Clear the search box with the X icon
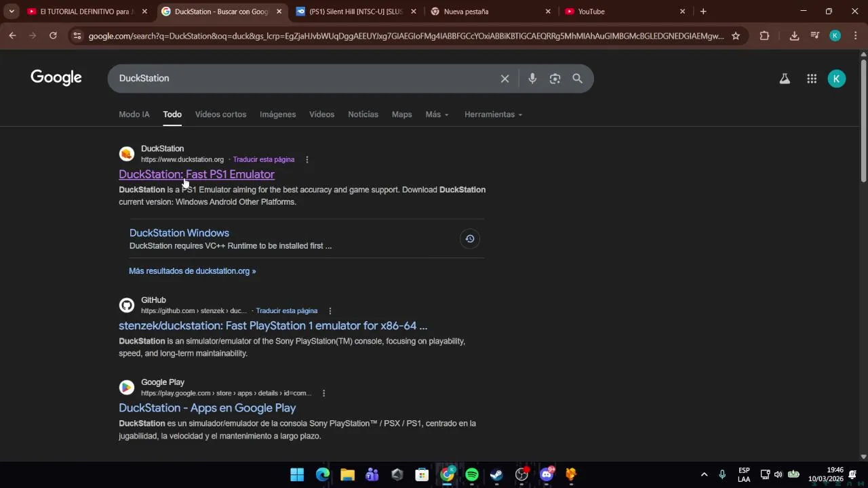868x488 pixels. 505,79
